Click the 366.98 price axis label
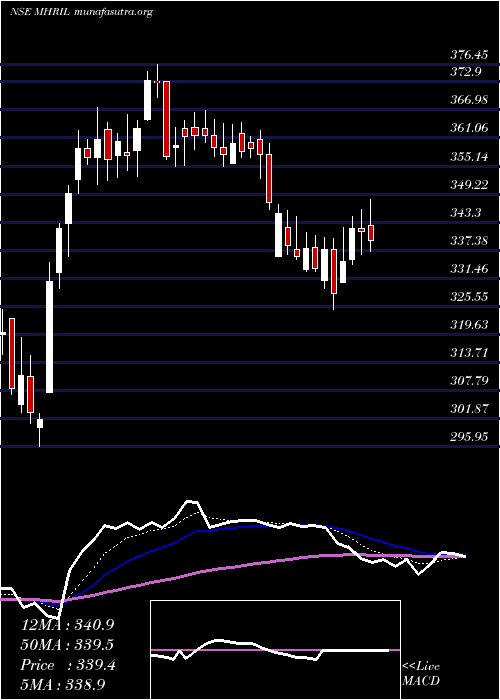The image size is (500, 700). (469, 100)
